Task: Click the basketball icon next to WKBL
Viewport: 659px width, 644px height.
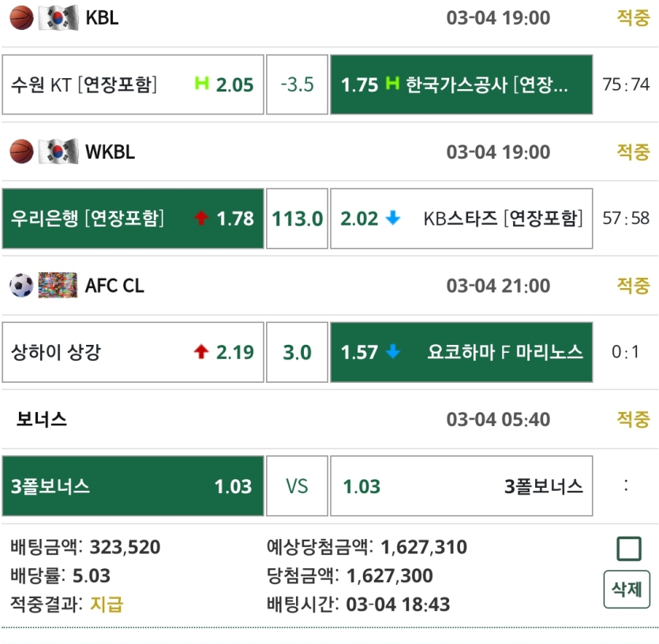Action: (x=21, y=152)
